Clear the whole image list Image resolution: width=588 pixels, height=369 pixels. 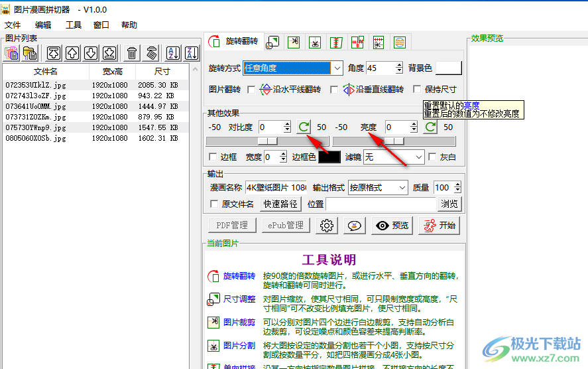tap(151, 53)
